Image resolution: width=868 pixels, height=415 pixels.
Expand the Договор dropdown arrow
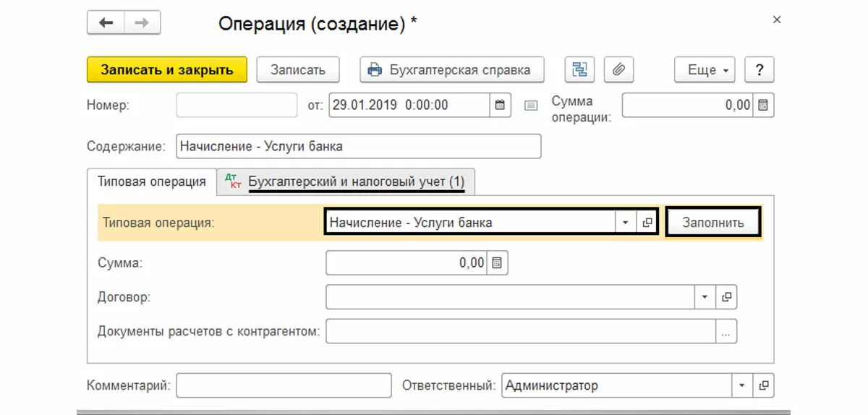[x=705, y=296]
